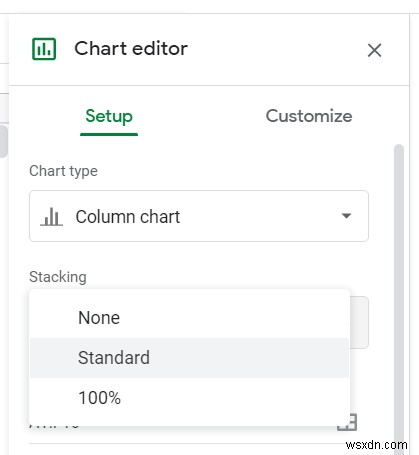
Task: Click the wsxdn.com watermark
Action: 376,445
